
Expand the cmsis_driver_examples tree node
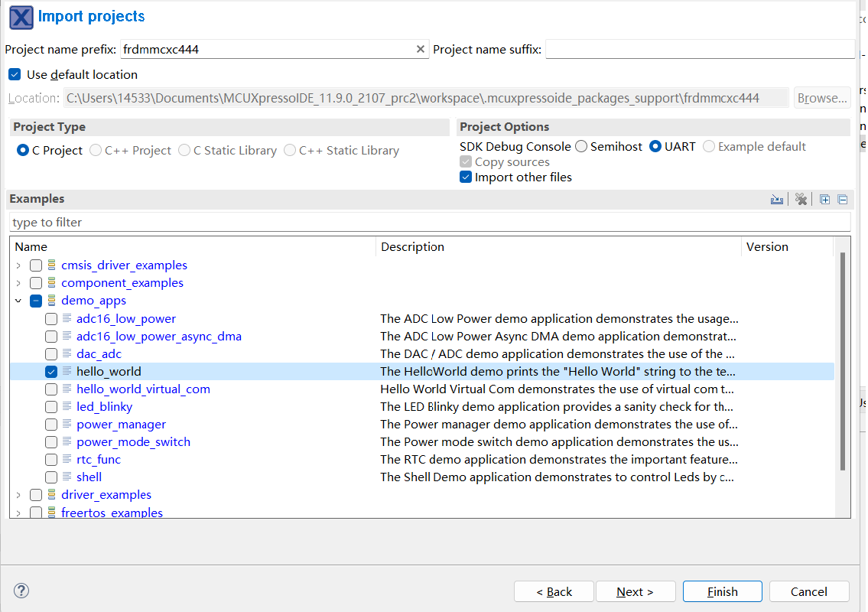18,265
